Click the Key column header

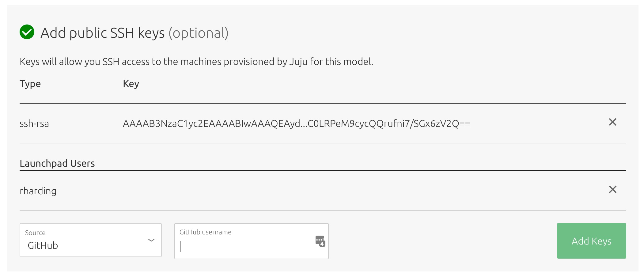pyautogui.click(x=131, y=83)
